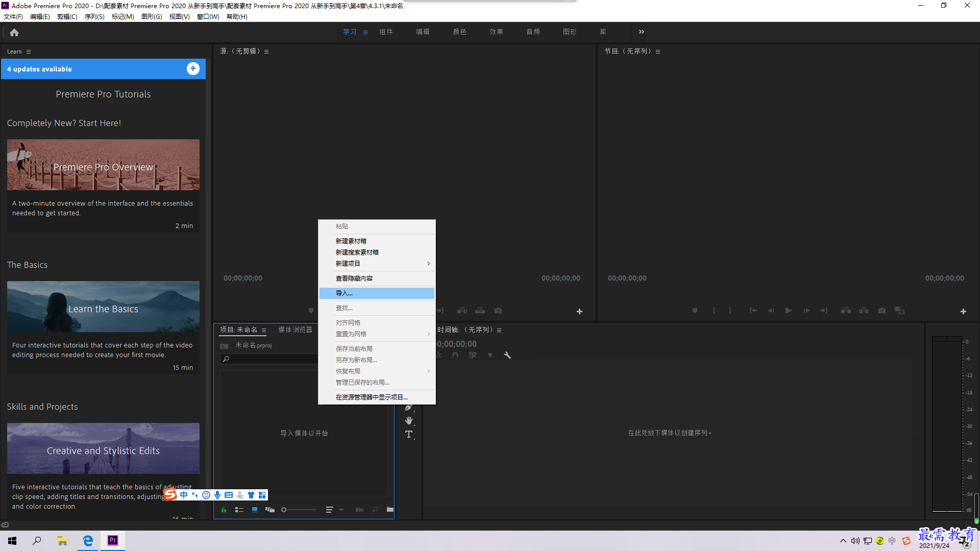Switch project panel to list view
Image resolution: width=980 pixels, height=551 pixels.
coord(239,510)
